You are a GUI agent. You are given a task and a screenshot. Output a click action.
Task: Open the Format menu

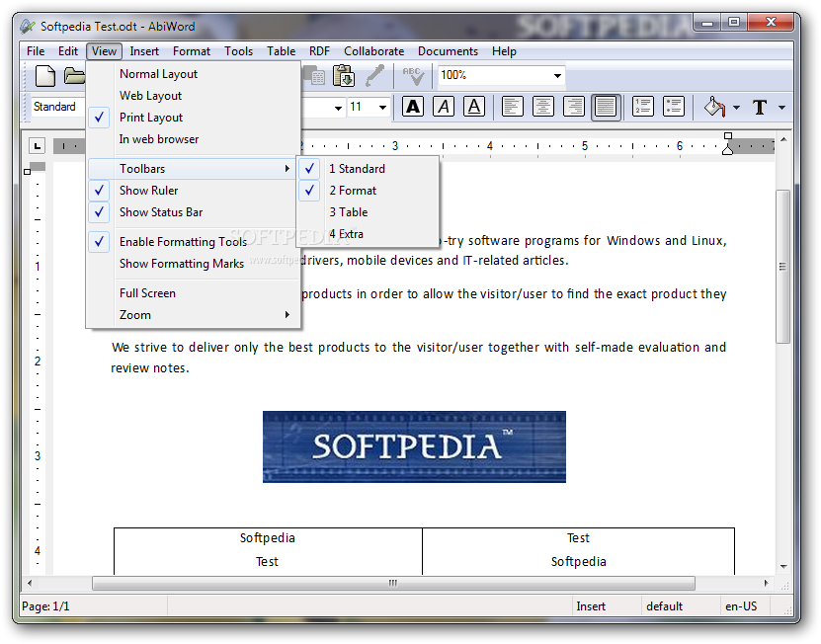tap(192, 51)
